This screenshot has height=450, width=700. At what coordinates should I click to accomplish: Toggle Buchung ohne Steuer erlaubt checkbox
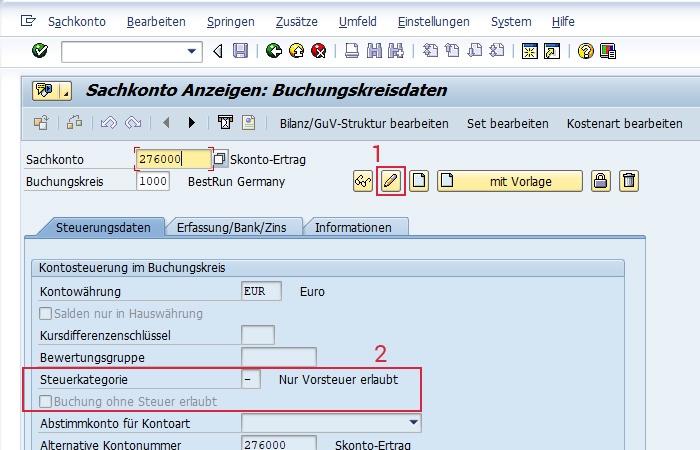pos(45,401)
